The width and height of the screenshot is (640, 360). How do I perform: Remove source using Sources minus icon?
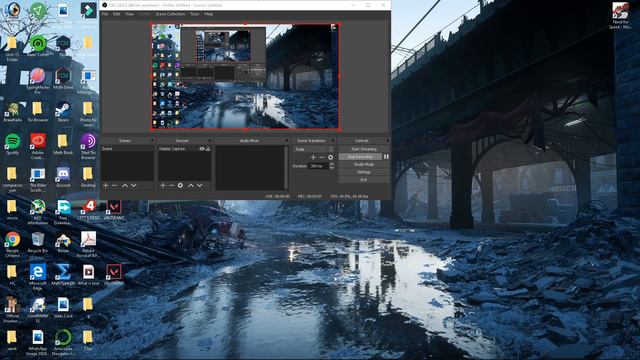(171, 185)
